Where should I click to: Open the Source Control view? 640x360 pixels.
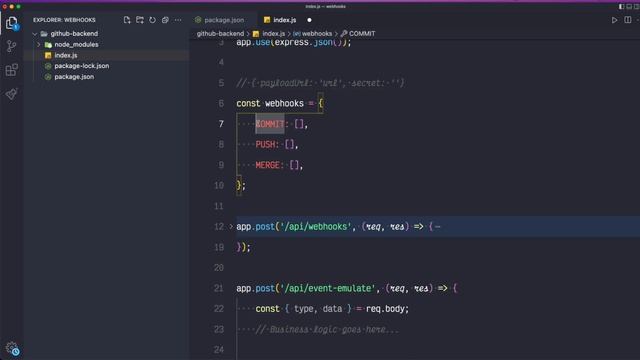click(x=12, y=46)
